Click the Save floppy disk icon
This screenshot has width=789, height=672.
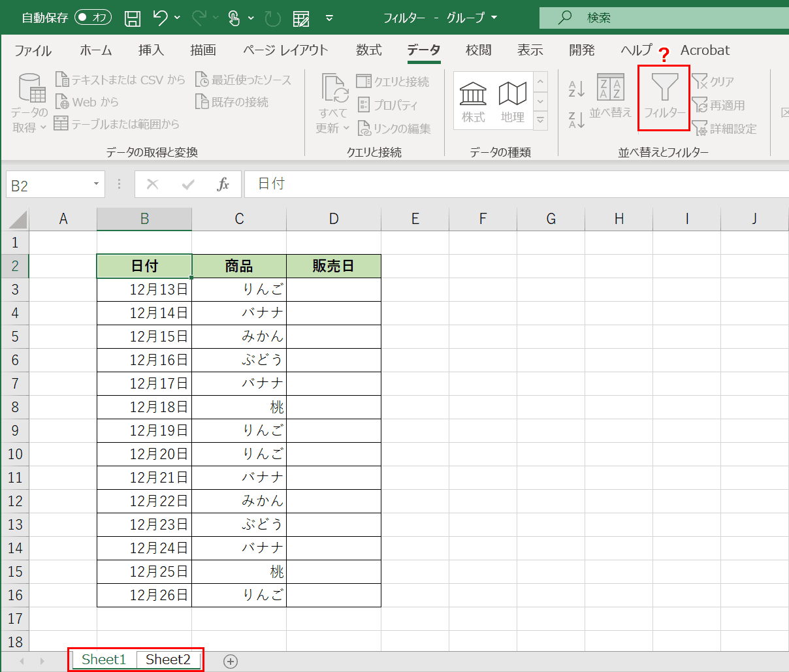[133, 18]
